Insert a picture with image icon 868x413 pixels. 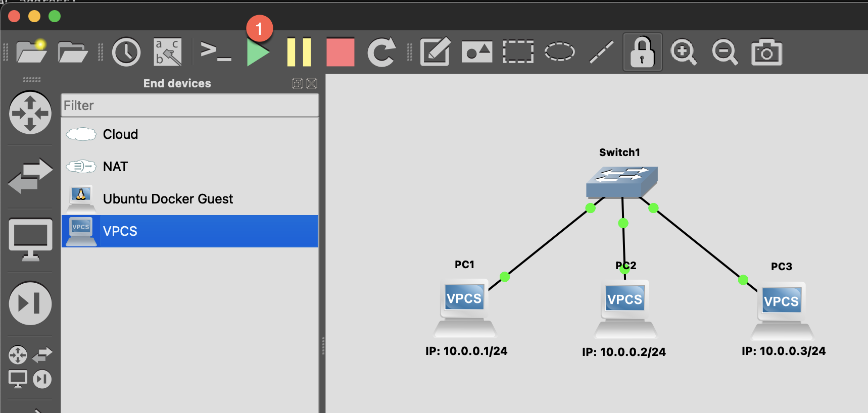point(476,52)
